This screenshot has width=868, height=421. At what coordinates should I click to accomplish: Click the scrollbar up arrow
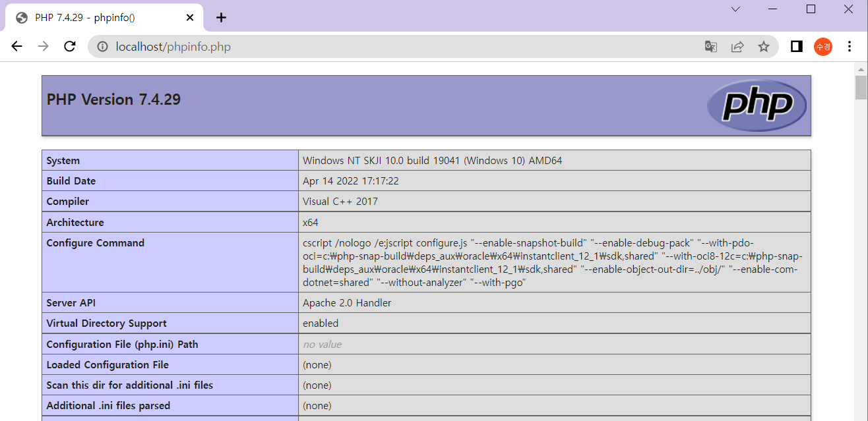point(861,69)
